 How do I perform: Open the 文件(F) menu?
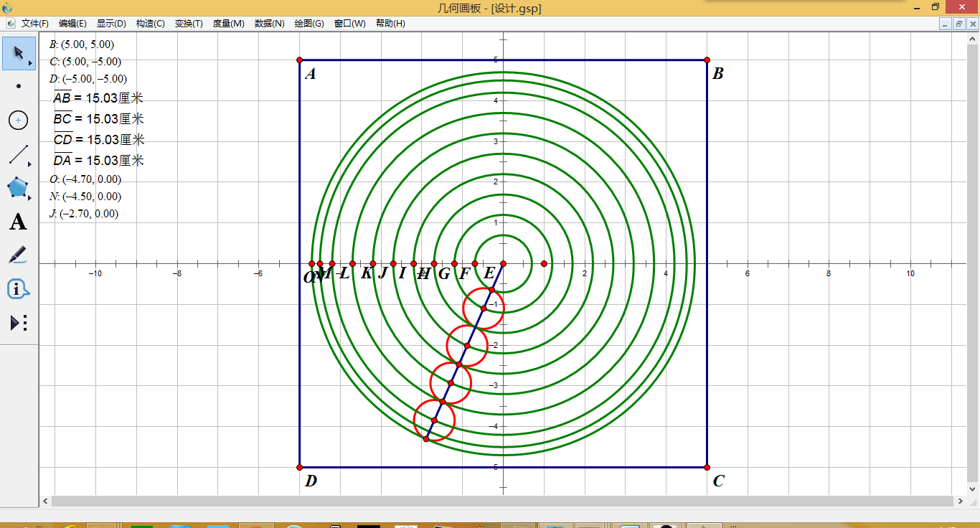(35, 24)
